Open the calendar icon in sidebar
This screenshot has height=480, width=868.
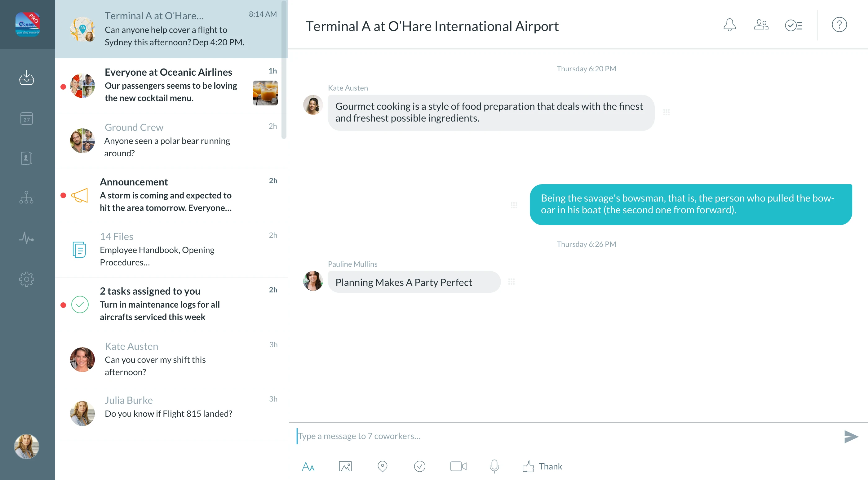[27, 118]
